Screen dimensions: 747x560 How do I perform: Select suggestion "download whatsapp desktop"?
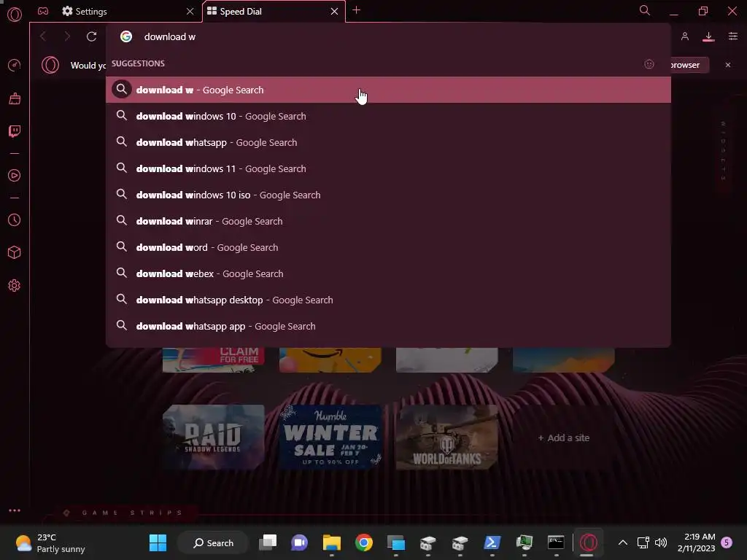(x=388, y=299)
